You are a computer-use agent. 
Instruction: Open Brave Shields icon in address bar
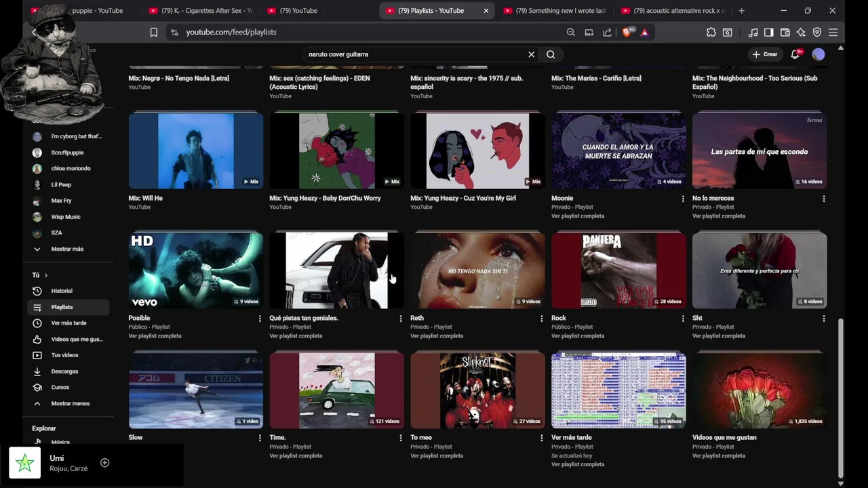coord(627,32)
